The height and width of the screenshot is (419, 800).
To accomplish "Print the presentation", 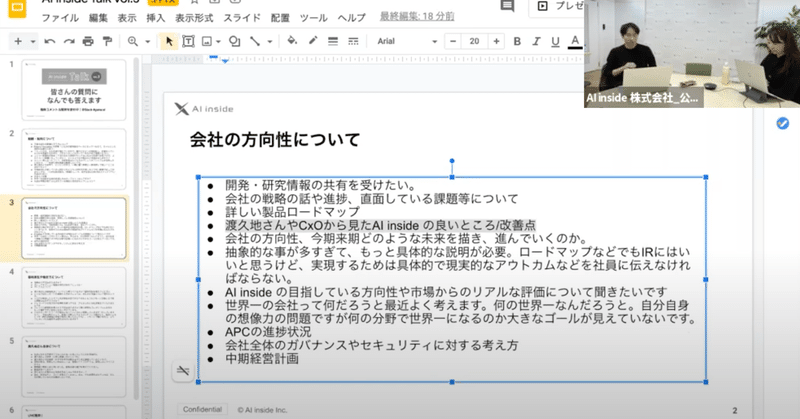I will pyautogui.click(x=88, y=41).
